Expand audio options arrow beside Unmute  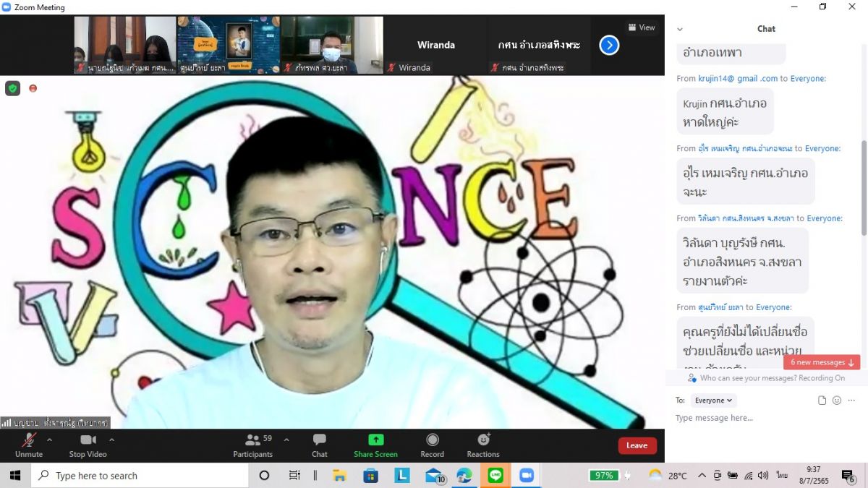tap(49, 440)
